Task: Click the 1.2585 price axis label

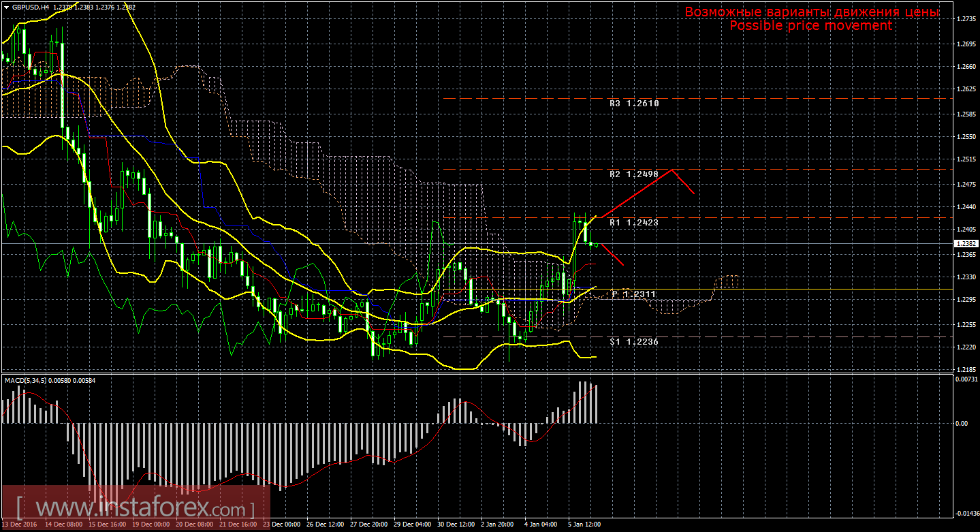Action: 966,114
